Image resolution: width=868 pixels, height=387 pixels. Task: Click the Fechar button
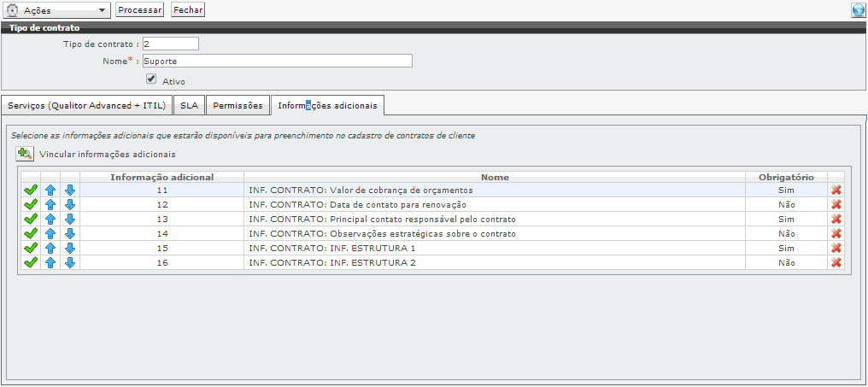(188, 10)
